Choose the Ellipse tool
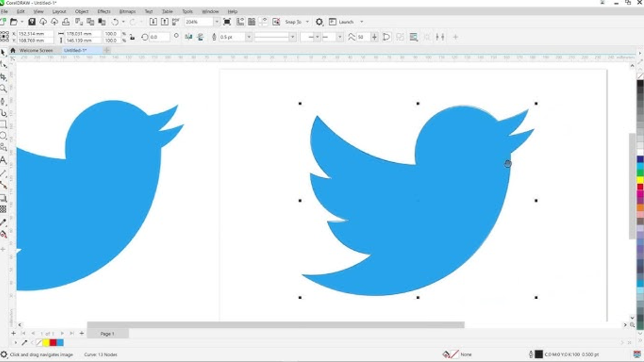This screenshot has width=644, height=362. [3, 136]
